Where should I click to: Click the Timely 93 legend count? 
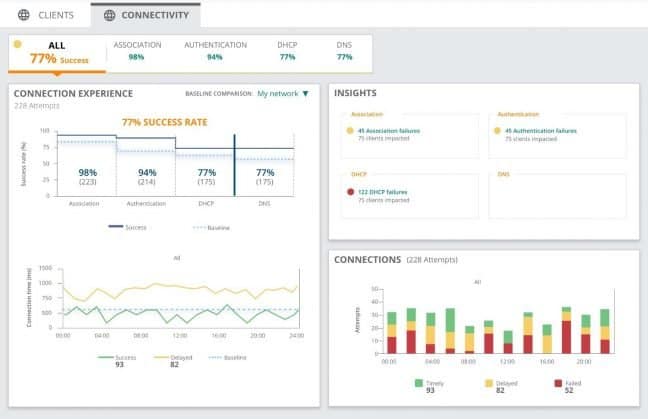(430, 390)
